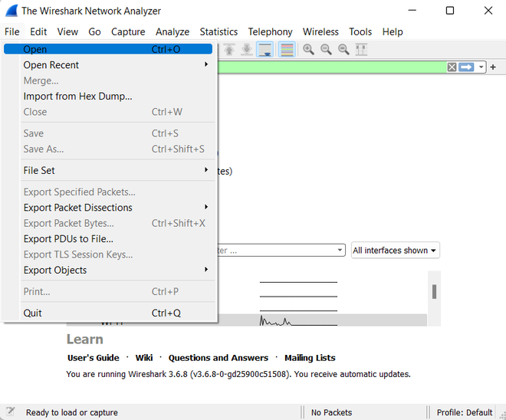The image size is (506, 420).
Task: Toggle auto scroll in live capture
Action: 264,50
